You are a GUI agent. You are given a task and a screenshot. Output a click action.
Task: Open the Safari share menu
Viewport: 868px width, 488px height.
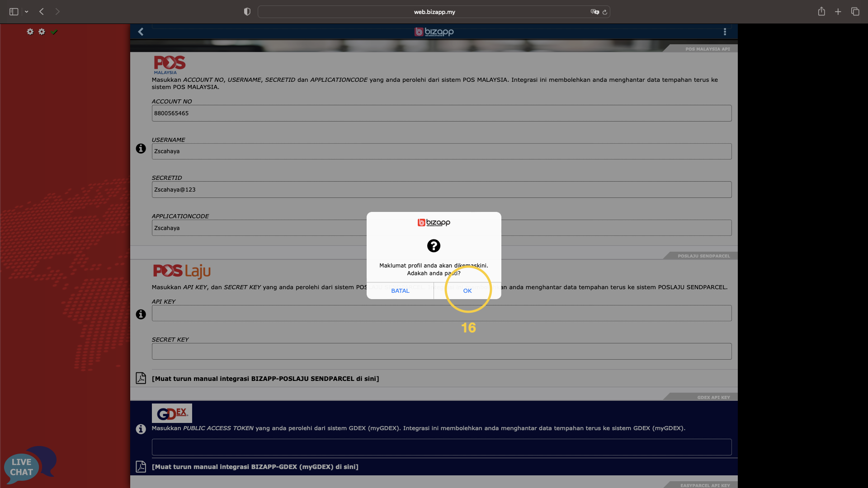(x=821, y=11)
